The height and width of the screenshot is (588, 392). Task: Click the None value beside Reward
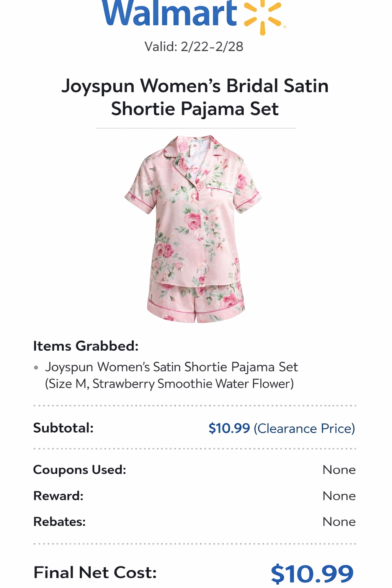point(339,496)
